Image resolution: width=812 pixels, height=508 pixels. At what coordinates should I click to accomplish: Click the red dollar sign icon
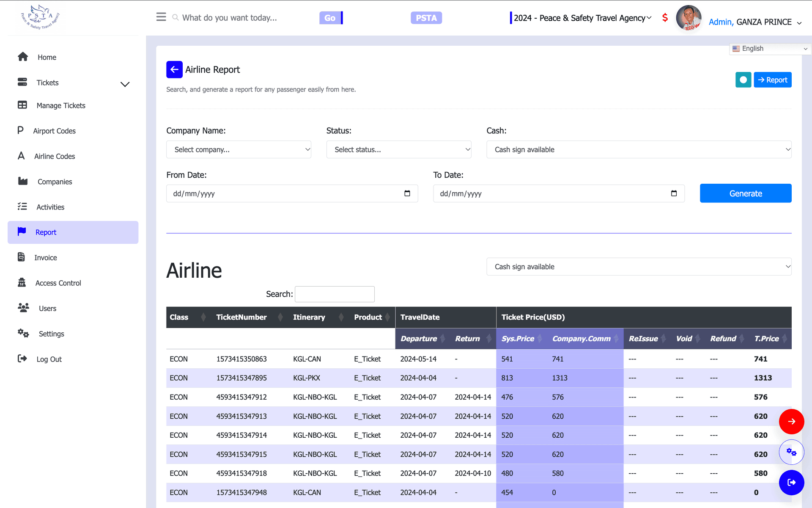tap(665, 18)
